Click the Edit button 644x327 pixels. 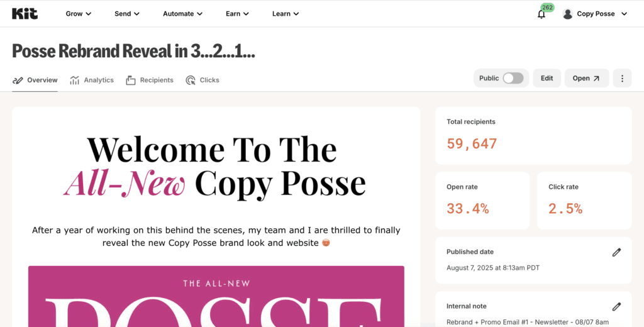[x=547, y=78]
